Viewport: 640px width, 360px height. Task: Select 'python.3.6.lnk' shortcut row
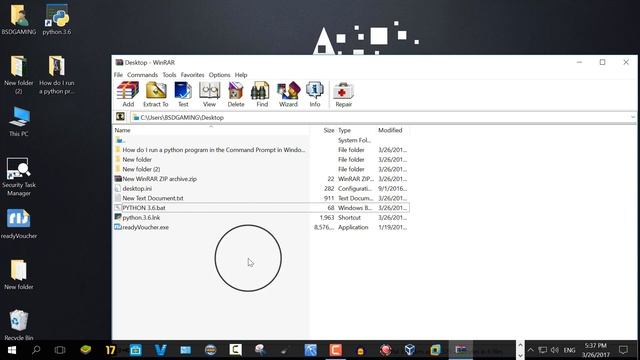pyautogui.click(x=261, y=218)
